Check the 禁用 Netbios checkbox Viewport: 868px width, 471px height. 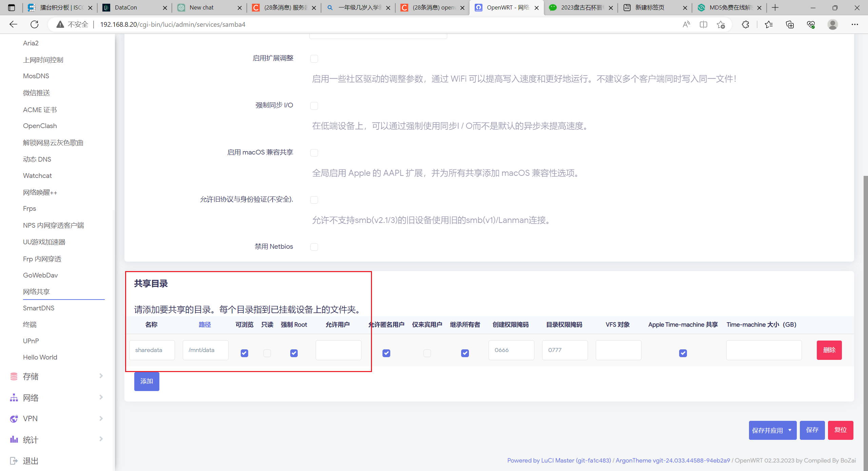pos(314,247)
